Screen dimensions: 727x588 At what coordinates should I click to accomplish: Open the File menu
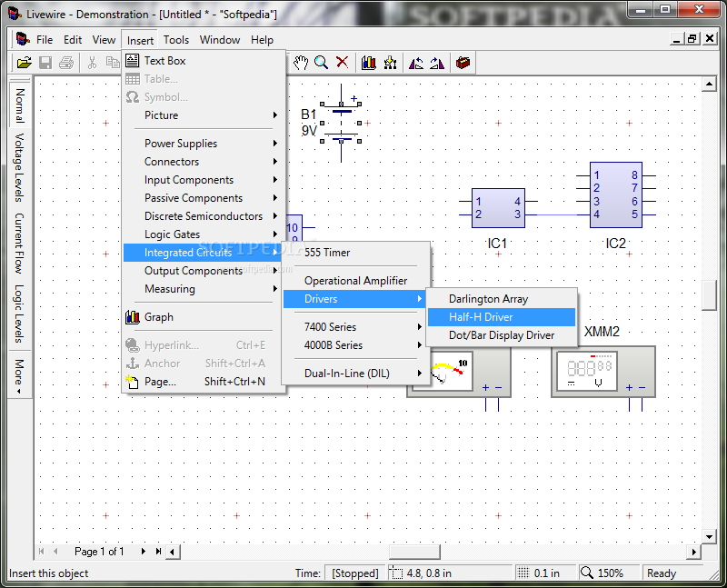[45, 40]
